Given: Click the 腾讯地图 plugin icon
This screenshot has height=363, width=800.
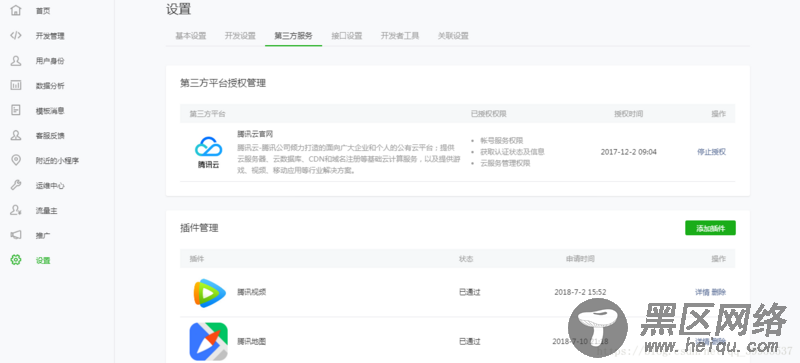Looking at the screenshot, I should pyautogui.click(x=208, y=341).
